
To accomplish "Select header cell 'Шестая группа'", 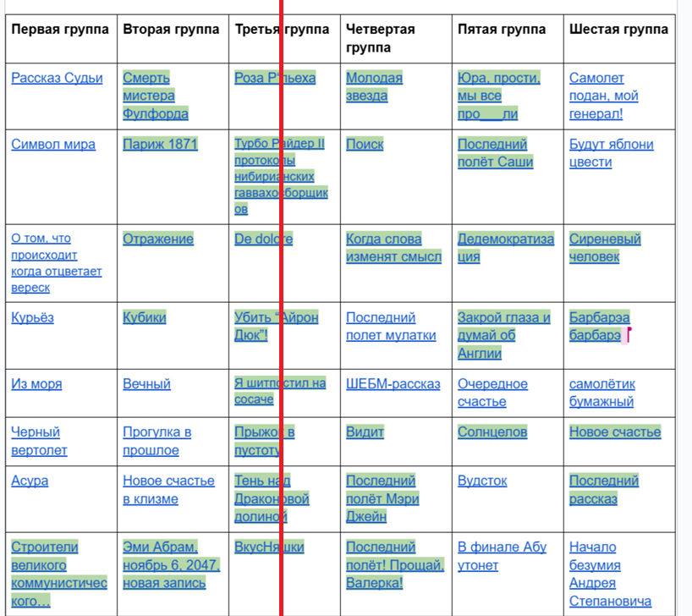I will 619,38.
